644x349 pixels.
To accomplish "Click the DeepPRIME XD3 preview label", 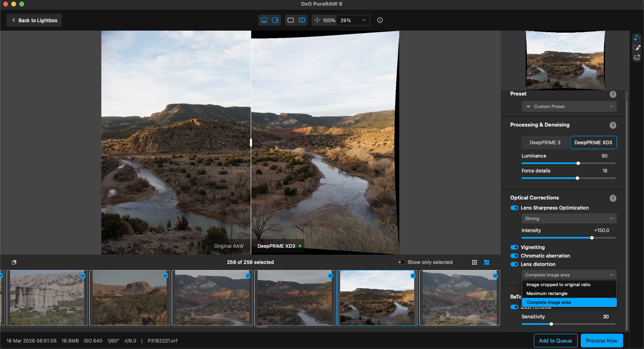I will pos(277,246).
